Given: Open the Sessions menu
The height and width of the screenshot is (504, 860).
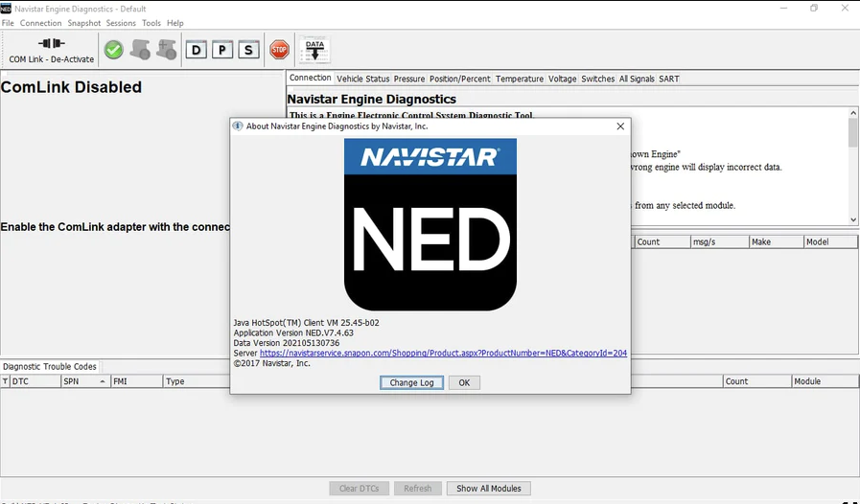Looking at the screenshot, I should [121, 23].
